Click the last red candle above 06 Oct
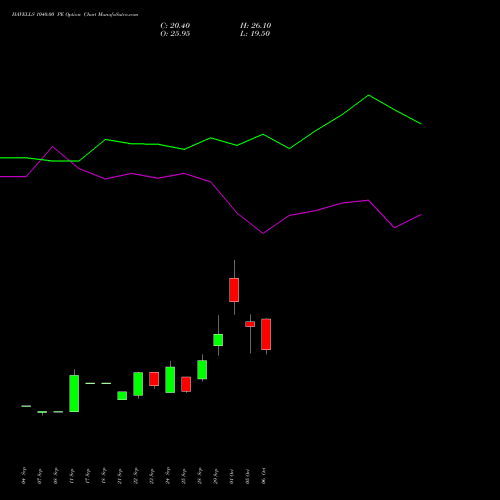This screenshot has height=500, width=500. (x=266, y=334)
